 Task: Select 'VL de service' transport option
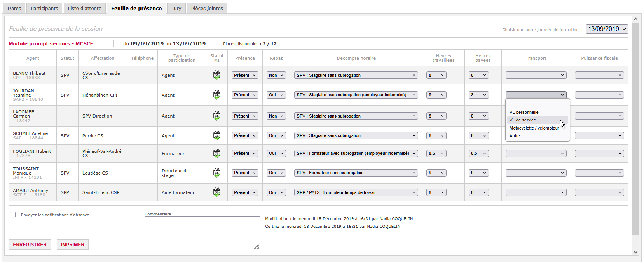(538, 120)
